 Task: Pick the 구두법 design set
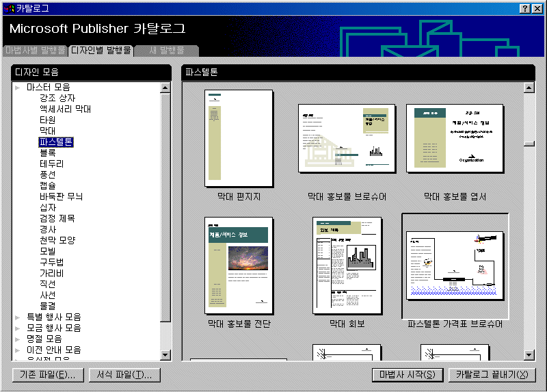(52, 262)
